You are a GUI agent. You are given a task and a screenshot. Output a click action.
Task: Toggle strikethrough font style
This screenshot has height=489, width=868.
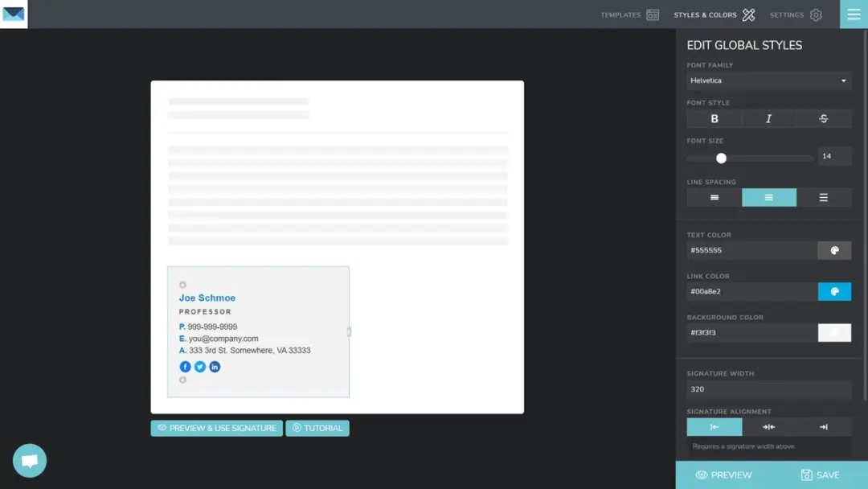click(x=823, y=118)
